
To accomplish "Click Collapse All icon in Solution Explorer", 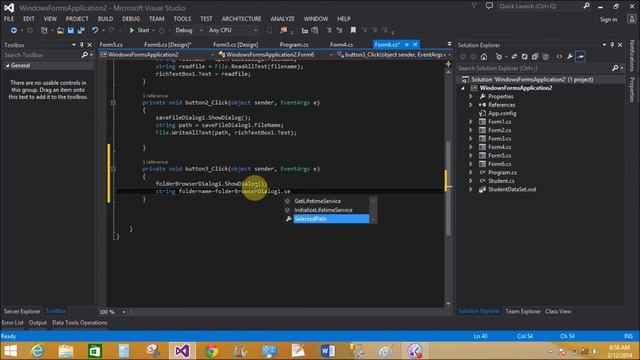I will 535,57.
